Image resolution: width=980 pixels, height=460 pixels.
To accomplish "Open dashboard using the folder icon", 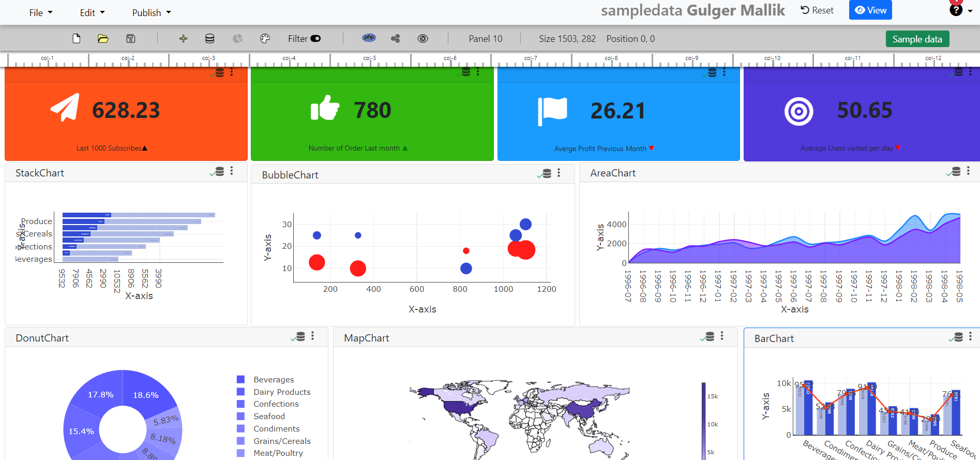I will click(x=103, y=39).
